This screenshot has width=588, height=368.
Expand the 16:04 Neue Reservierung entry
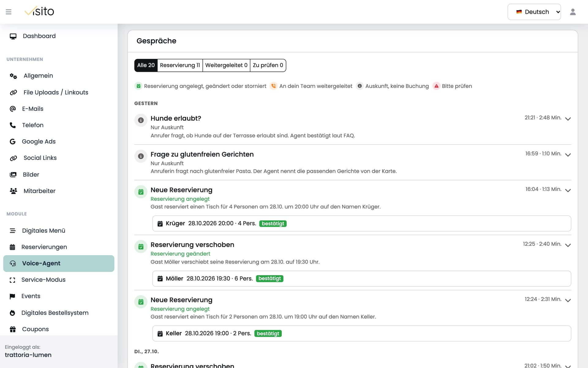568,190
